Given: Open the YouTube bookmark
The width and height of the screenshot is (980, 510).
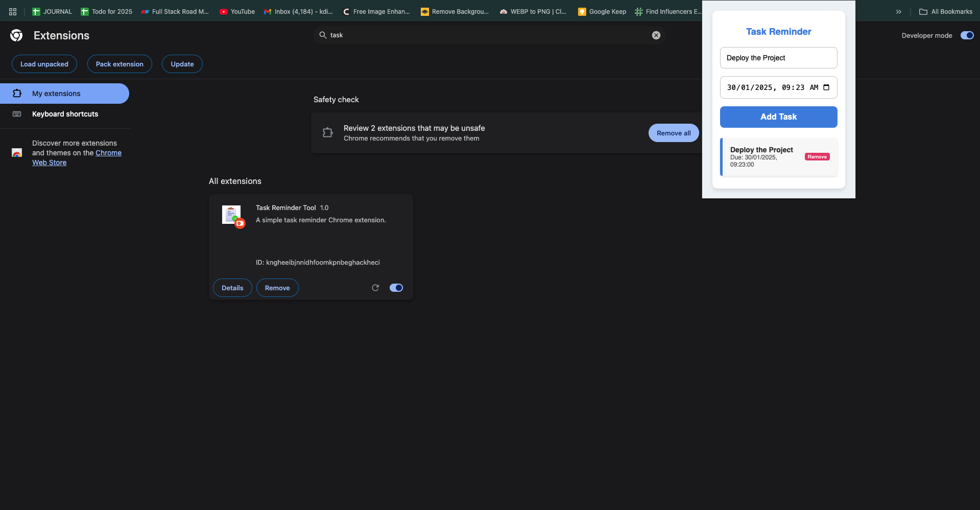Looking at the screenshot, I should pos(237,11).
